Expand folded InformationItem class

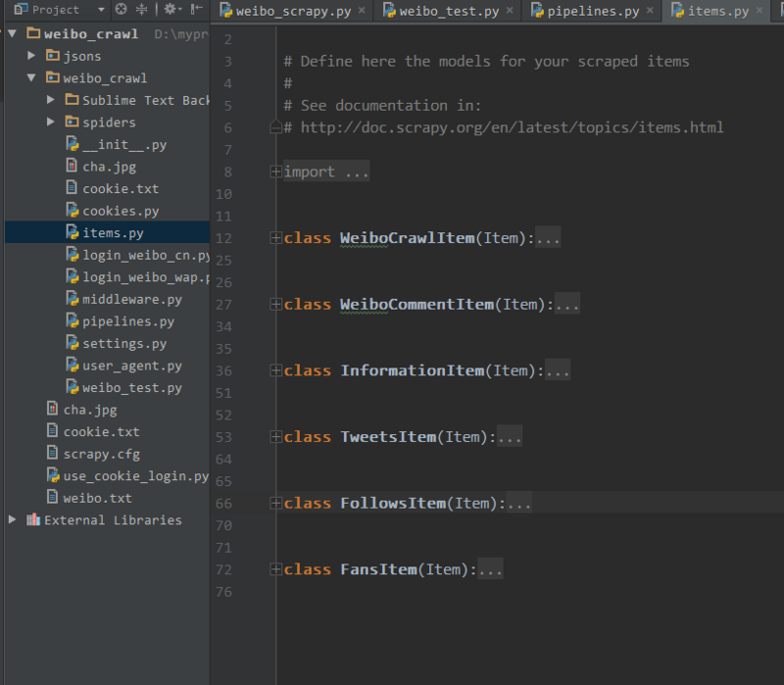275,370
